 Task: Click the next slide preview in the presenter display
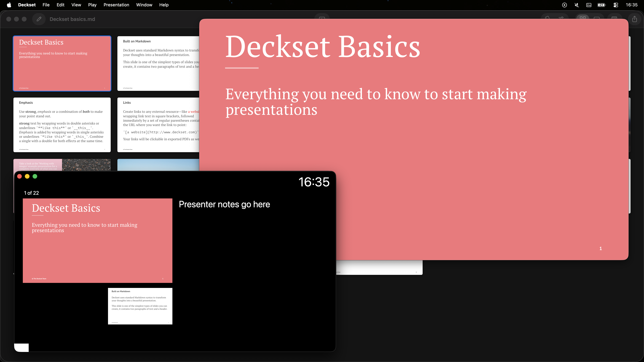click(140, 306)
